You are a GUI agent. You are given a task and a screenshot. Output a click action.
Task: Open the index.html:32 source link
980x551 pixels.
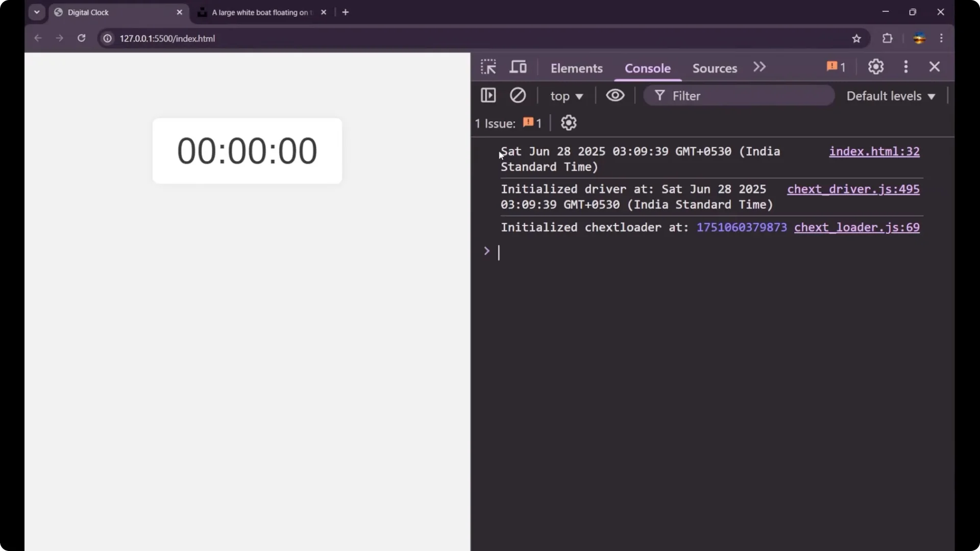click(x=874, y=152)
